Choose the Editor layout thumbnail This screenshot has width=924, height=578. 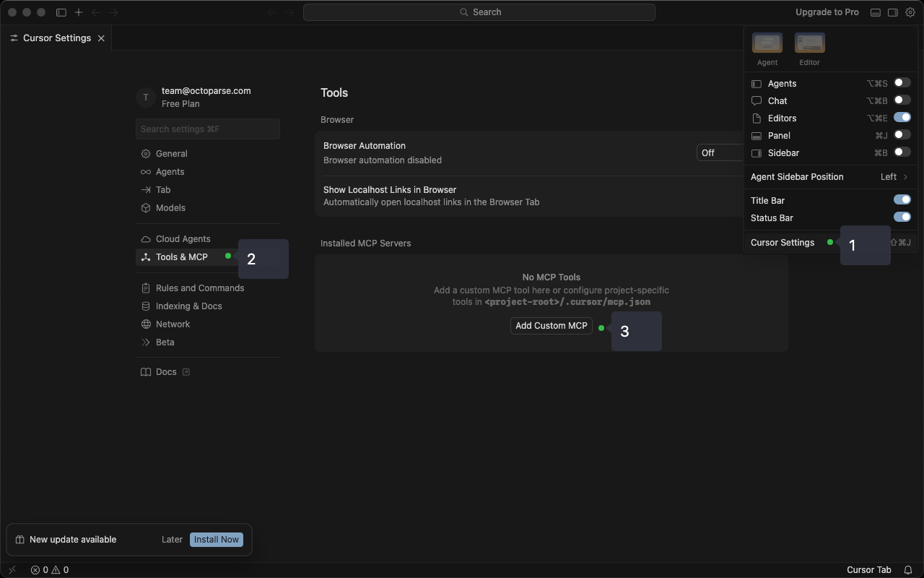809,43
